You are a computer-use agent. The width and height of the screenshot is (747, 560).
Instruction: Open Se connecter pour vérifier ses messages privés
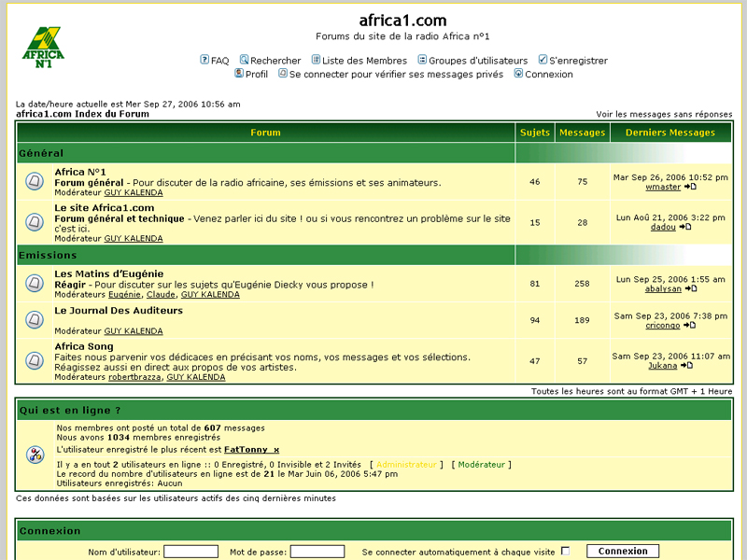click(396, 75)
